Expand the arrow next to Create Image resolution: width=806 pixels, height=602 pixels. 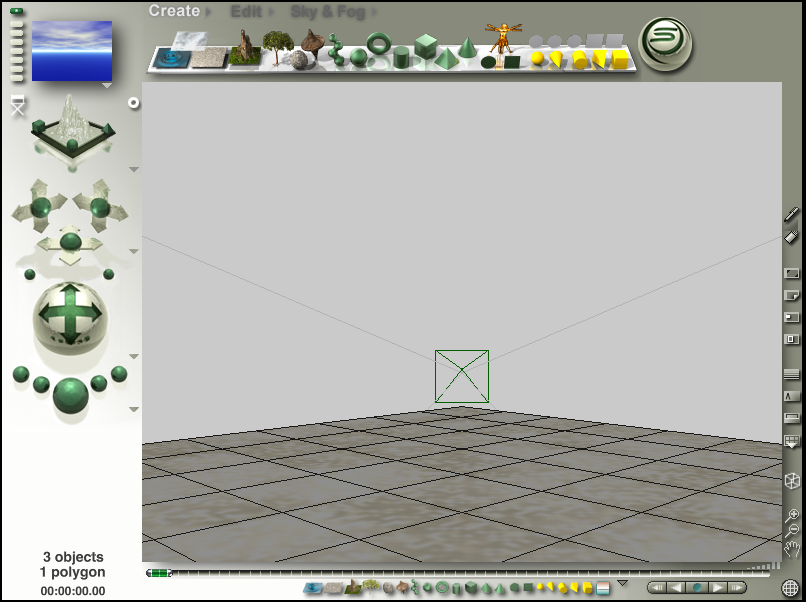click(208, 12)
